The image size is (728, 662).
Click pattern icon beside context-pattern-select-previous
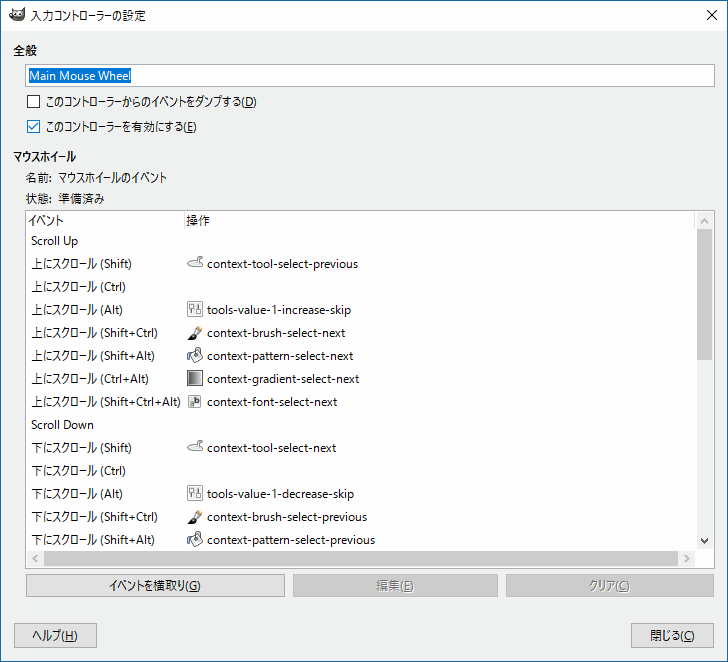point(195,539)
